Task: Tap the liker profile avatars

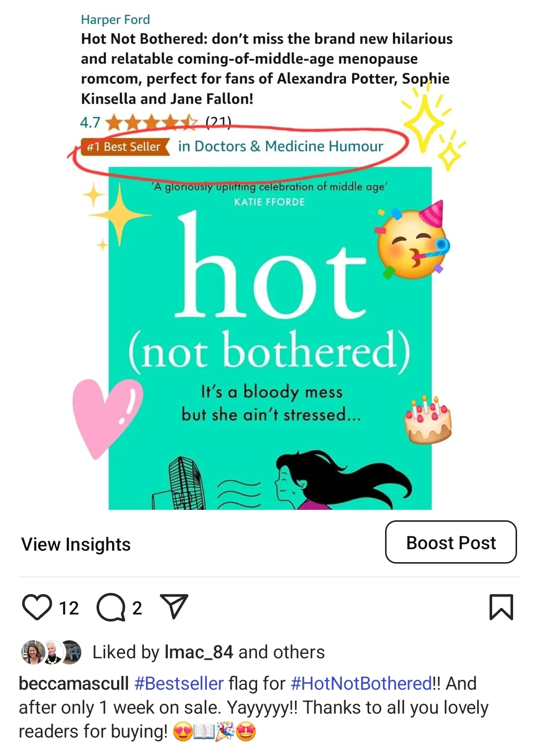Action: click(x=51, y=652)
